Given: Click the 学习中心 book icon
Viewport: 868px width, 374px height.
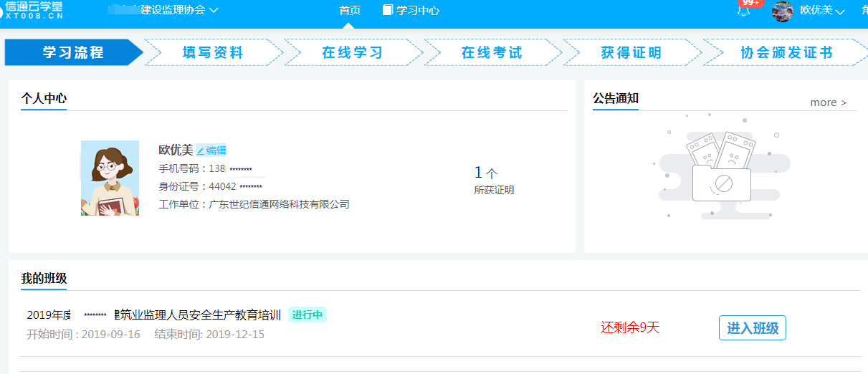Looking at the screenshot, I should pos(388,11).
